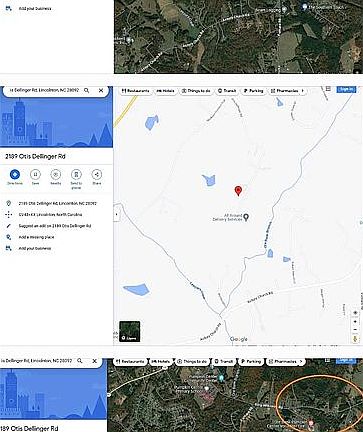The image size is (363, 432).
Task: Click search field in bottom map window
Action: (37, 361)
